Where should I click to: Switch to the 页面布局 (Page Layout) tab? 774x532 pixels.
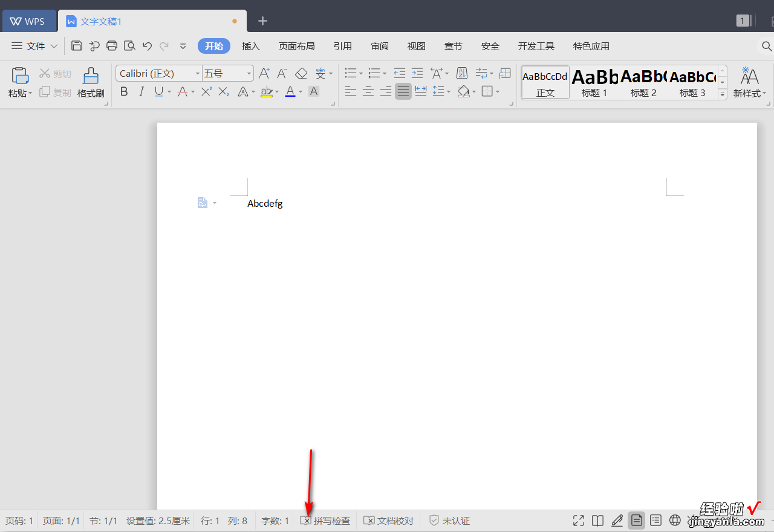296,46
